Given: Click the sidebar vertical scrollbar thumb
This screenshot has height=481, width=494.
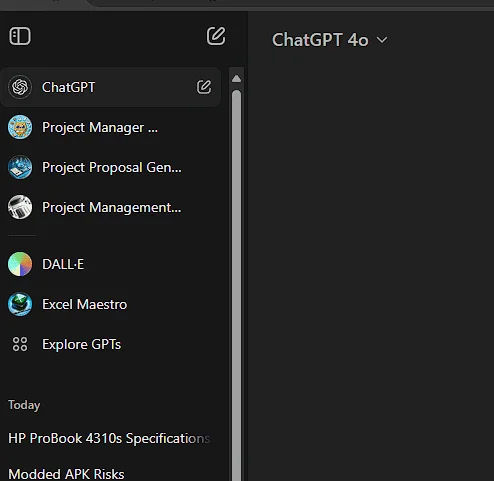Looking at the screenshot, I should pos(236,285).
